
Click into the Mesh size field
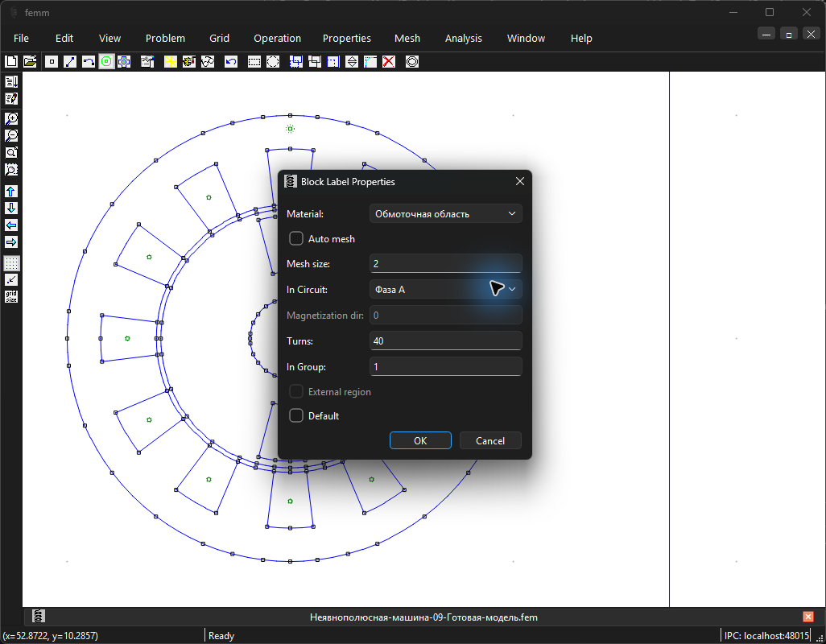pyautogui.click(x=446, y=263)
